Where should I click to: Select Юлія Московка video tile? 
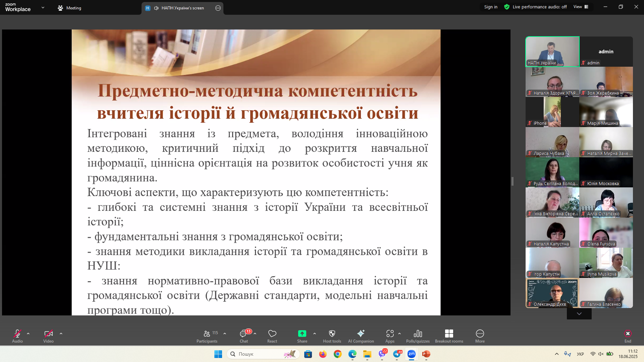tap(606, 172)
